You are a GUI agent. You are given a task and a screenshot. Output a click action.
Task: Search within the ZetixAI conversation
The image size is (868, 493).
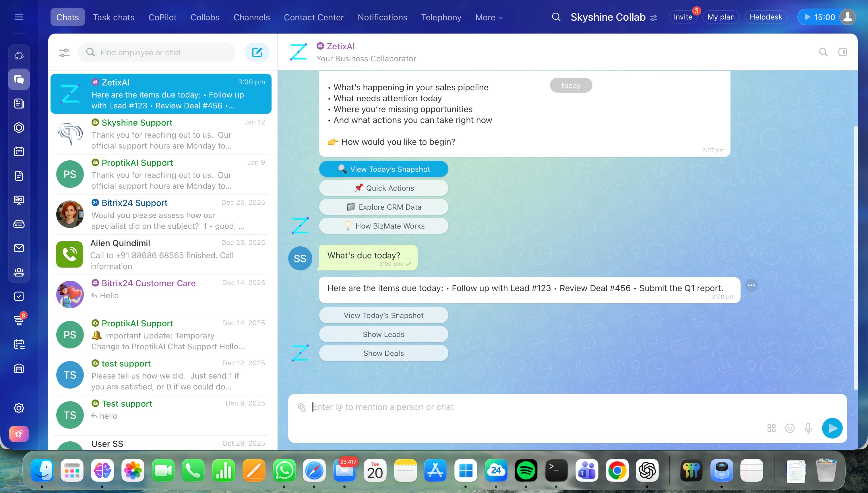tap(823, 52)
